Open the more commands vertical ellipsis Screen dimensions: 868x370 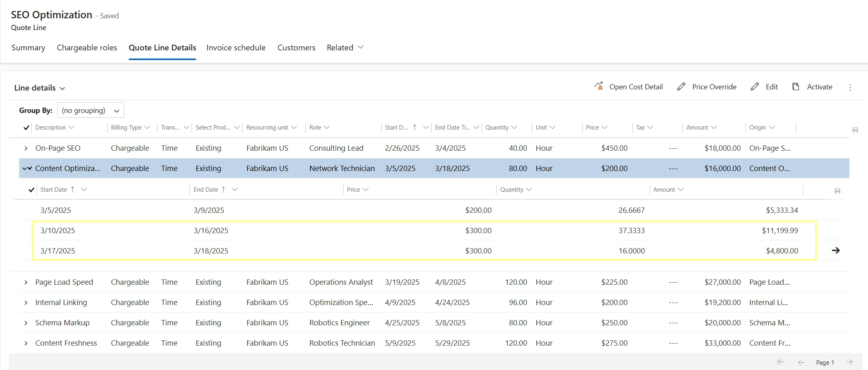pos(850,87)
